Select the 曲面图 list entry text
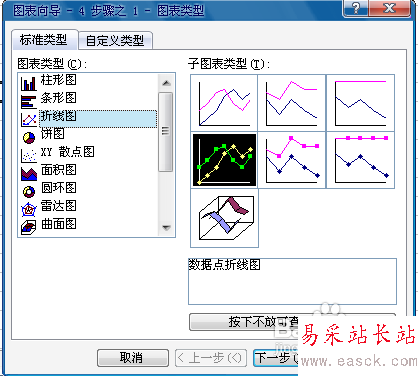Screen dimensions: 418x376 (59, 224)
